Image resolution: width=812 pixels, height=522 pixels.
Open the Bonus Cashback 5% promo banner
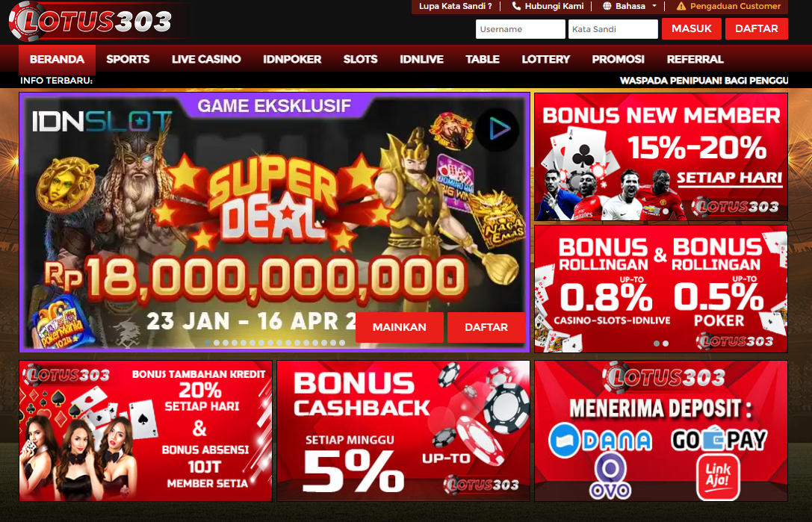[403, 431]
